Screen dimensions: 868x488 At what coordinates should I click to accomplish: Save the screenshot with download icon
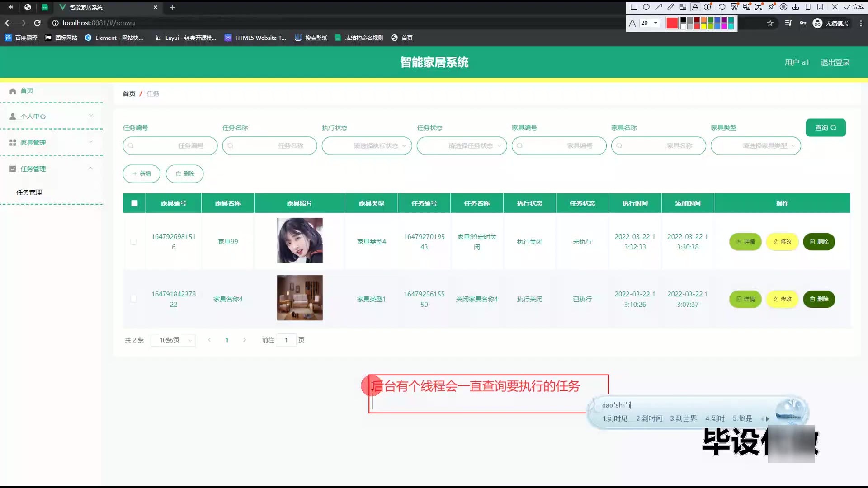[x=796, y=7]
